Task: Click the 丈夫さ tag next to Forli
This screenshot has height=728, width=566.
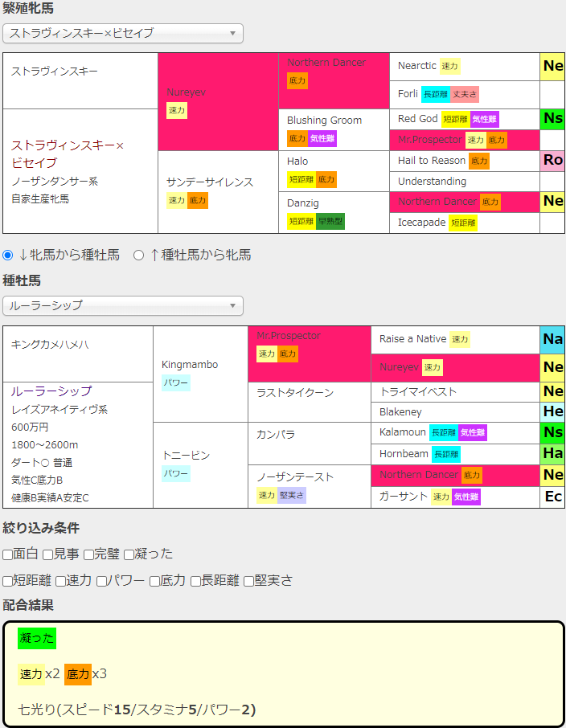Action: 465,94
